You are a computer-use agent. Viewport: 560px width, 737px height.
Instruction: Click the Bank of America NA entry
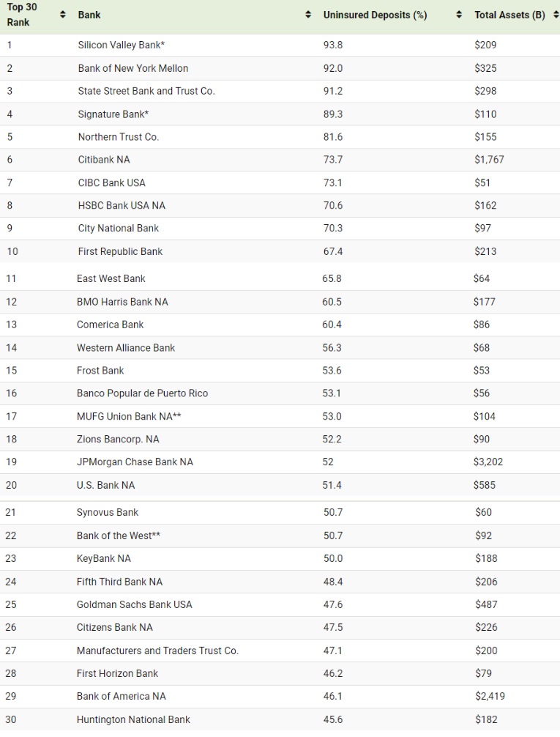[122, 696]
